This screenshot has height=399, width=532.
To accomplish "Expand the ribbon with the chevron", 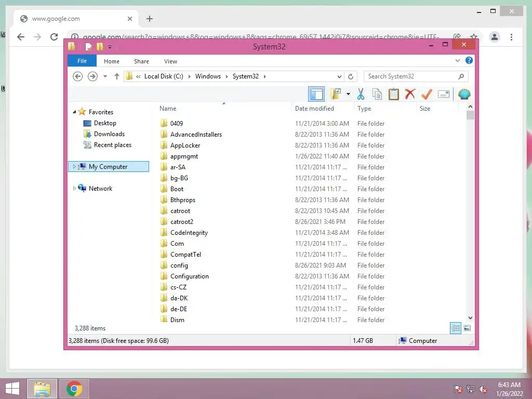I will tap(457, 61).
